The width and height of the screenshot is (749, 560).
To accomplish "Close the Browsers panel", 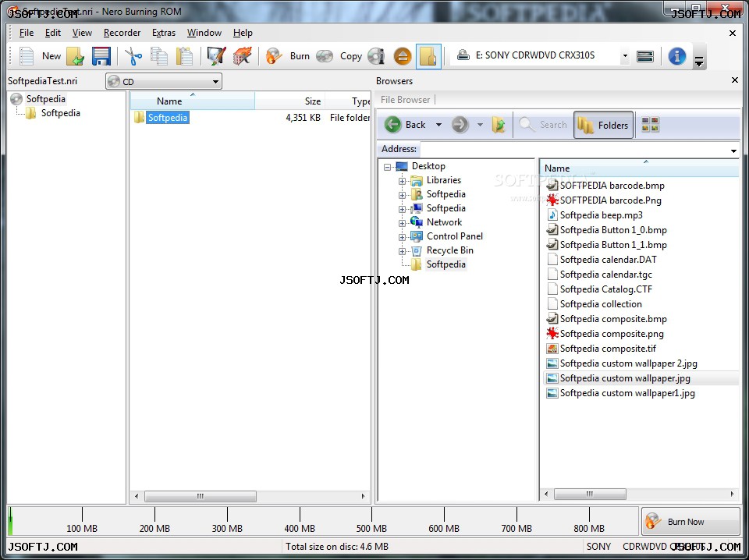I will [735, 80].
